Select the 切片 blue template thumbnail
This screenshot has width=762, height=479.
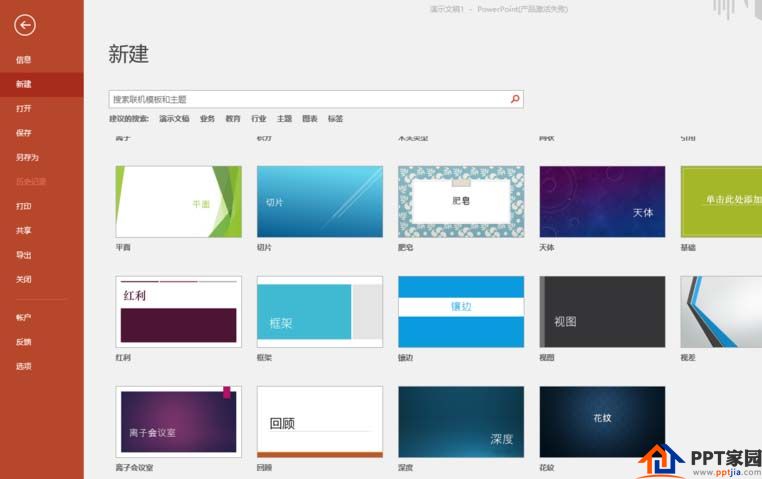coord(320,202)
